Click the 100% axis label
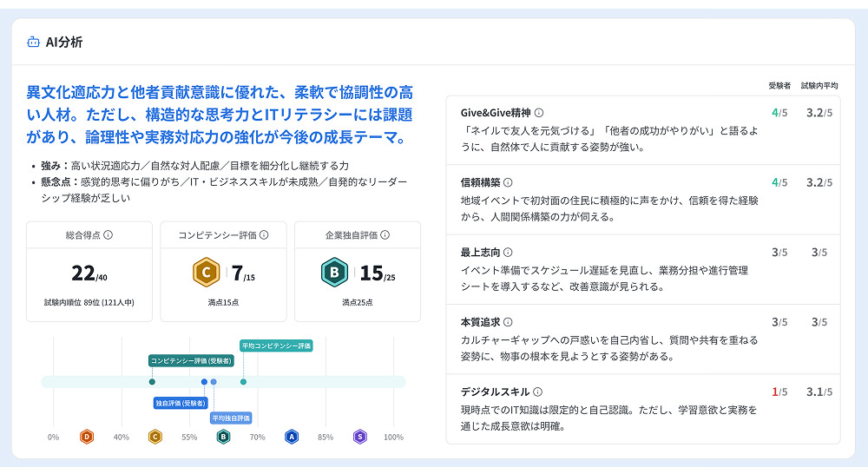 [393, 437]
